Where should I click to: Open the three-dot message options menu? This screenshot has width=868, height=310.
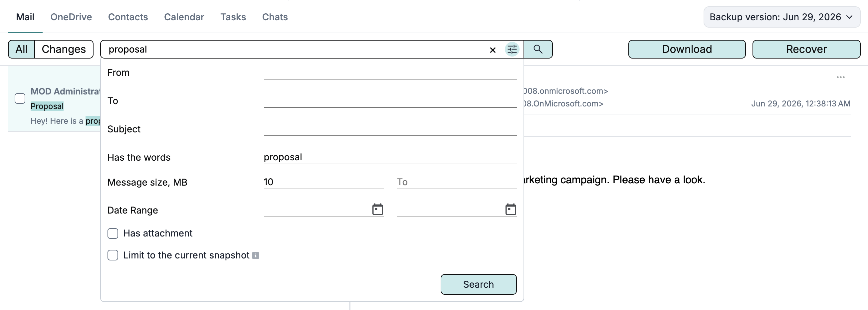coord(840,77)
